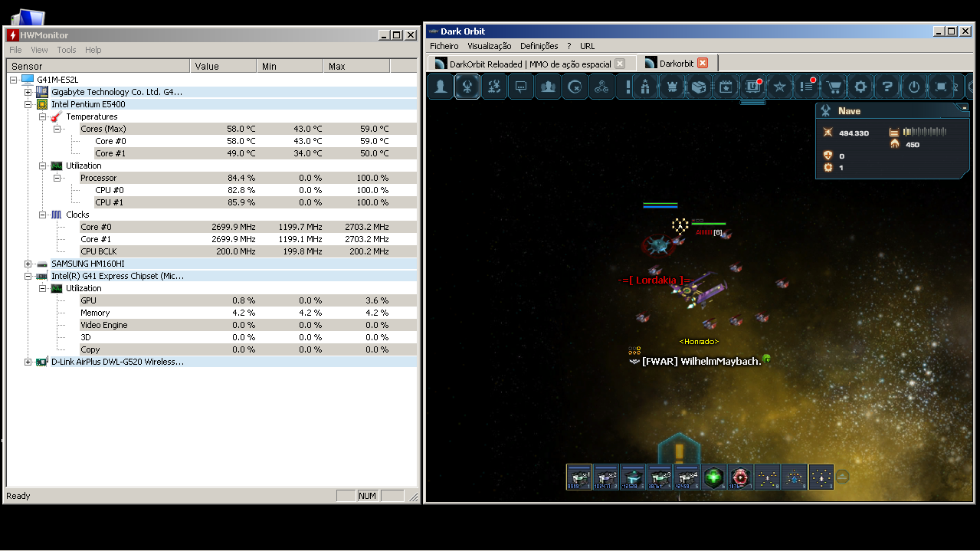Expand the D-Link AirPlus DWL-G520 node
Viewport: 980px width, 551px height.
(28, 362)
